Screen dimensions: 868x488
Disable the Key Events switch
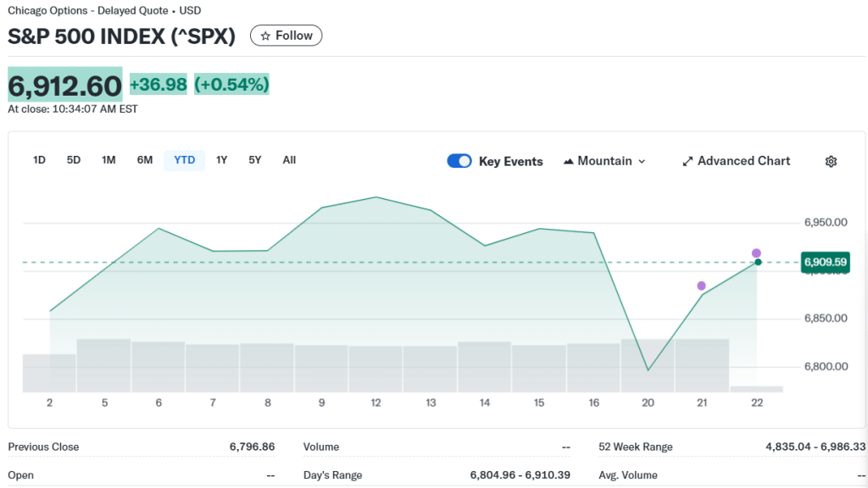[x=459, y=160]
